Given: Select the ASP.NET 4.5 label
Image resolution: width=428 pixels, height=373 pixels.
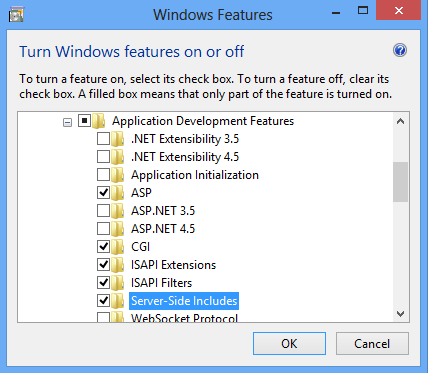Looking at the screenshot, I should [163, 229].
